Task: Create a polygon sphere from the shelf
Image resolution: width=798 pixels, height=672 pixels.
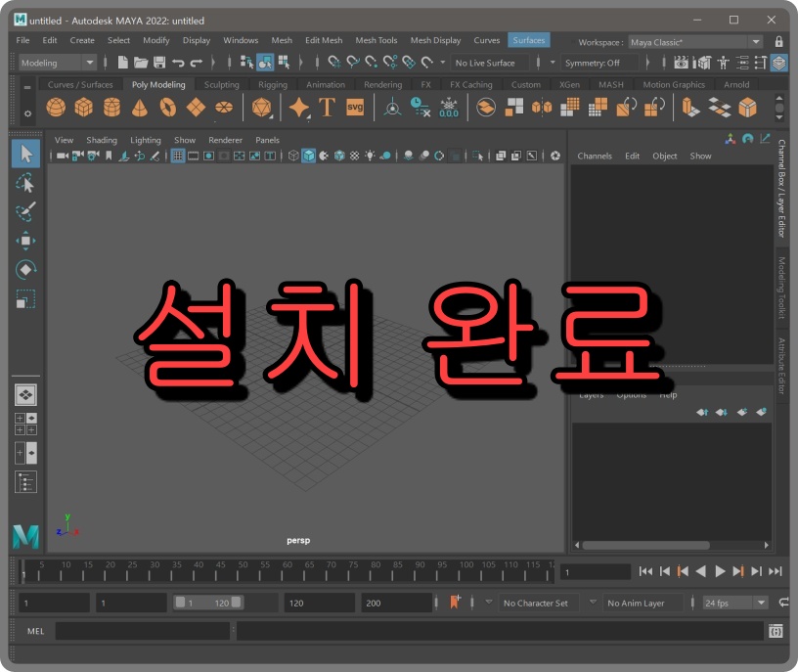Action: [x=56, y=109]
